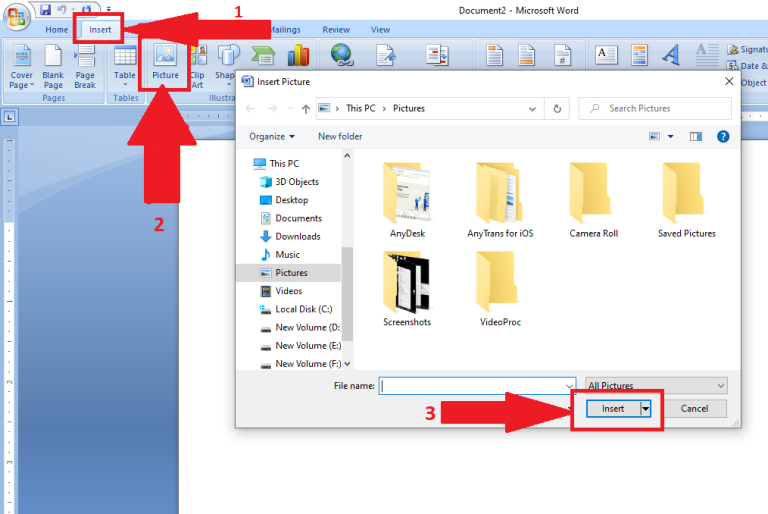
Task: Toggle the preview pane
Action: 696,136
